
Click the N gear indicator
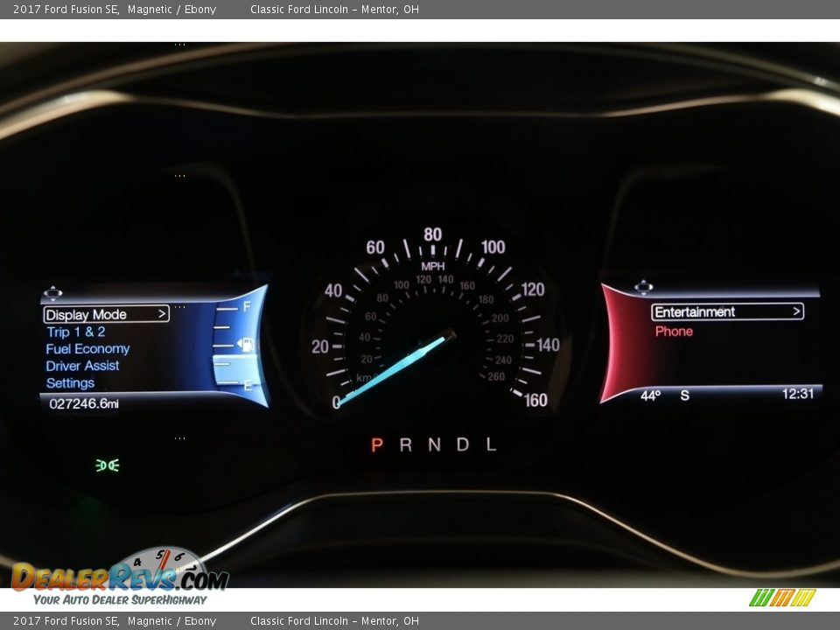point(435,444)
